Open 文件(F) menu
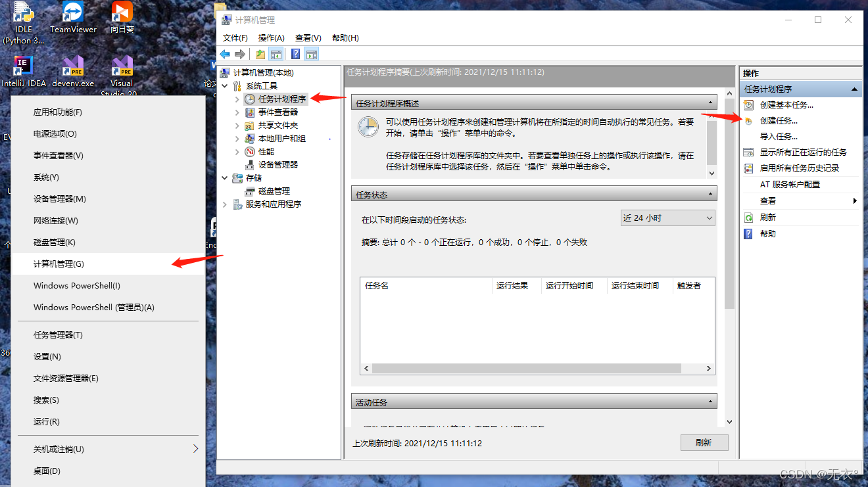Viewport: 868px width, 487px height. click(x=235, y=37)
